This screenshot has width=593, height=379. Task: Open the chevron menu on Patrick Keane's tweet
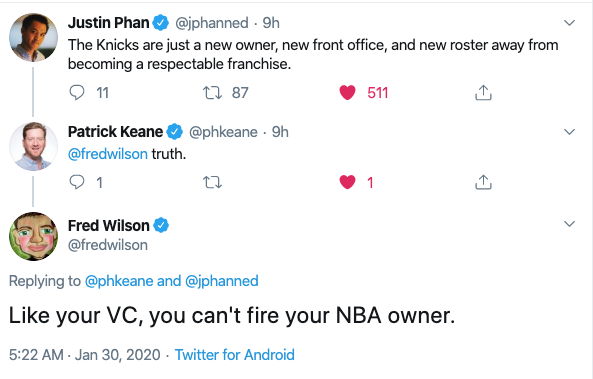click(x=569, y=132)
